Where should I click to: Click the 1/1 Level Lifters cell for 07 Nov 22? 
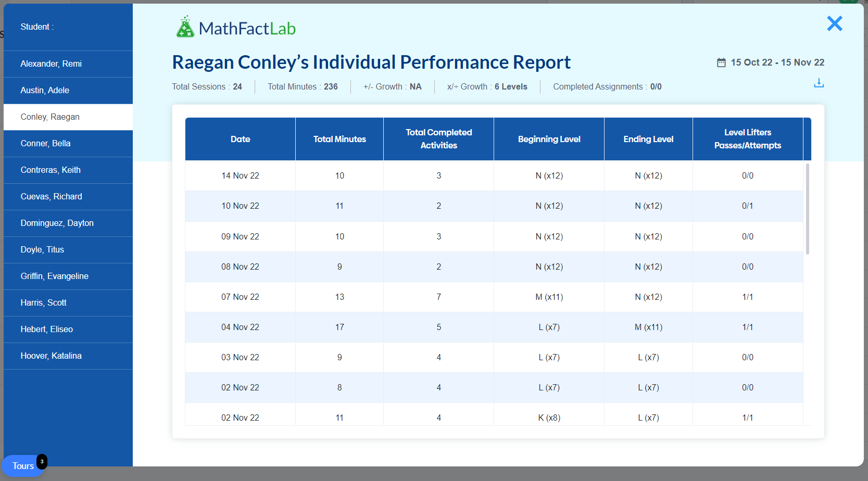click(748, 297)
